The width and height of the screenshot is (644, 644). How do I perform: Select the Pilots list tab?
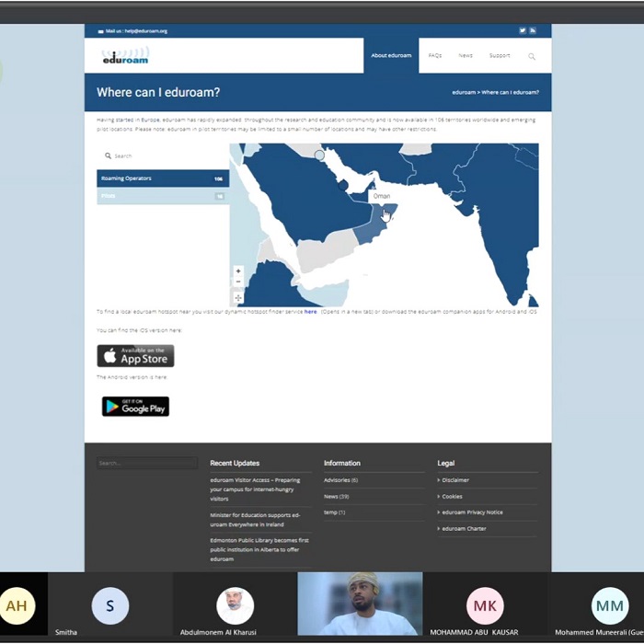tap(163, 196)
